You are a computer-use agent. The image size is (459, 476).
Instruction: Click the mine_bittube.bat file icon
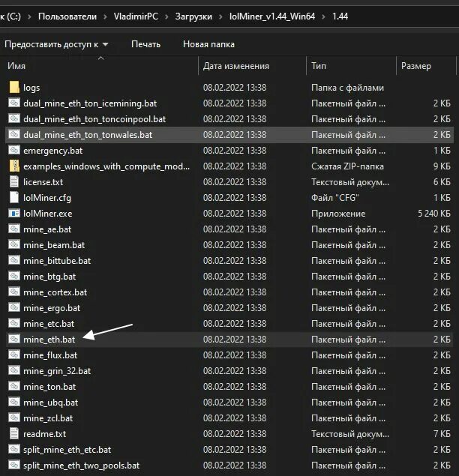click(14, 260)
